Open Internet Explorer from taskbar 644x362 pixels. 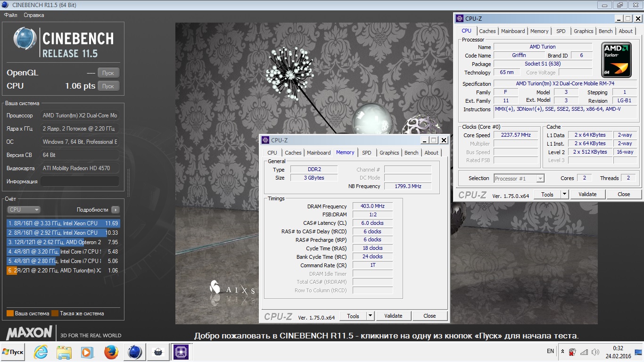[x=41, y=352]
